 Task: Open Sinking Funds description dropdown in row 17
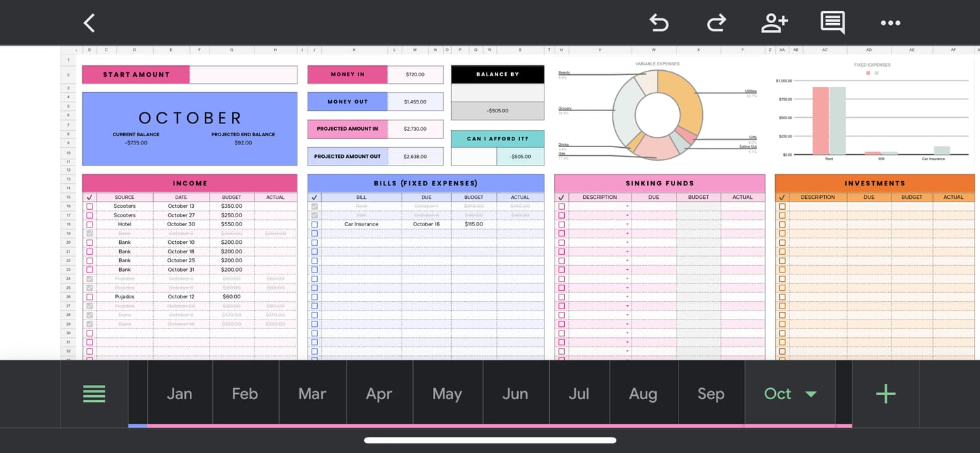(627, 215)
